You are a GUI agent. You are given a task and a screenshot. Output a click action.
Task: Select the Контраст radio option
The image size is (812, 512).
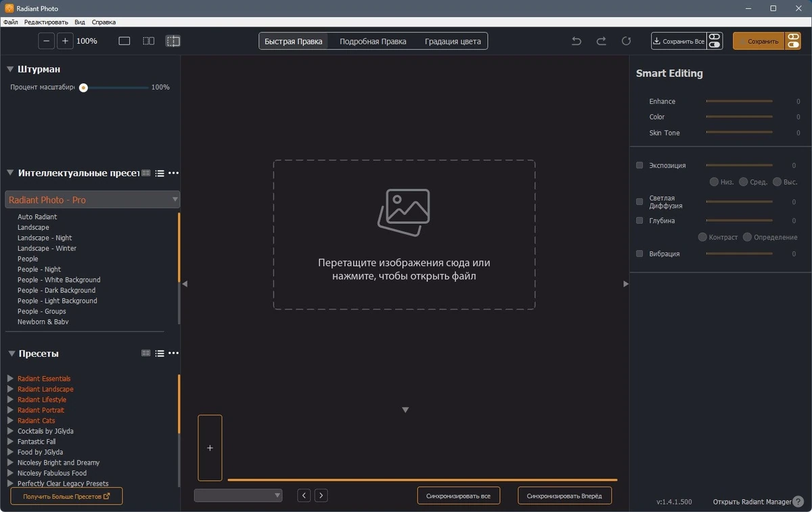702,237
